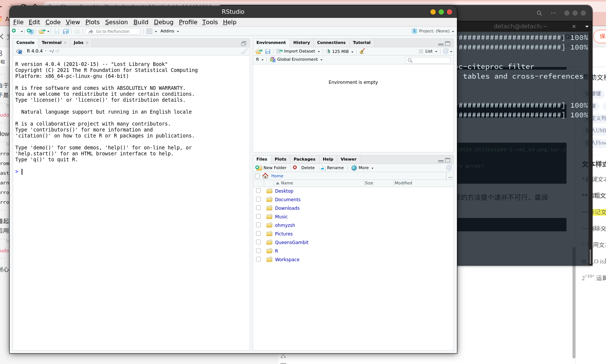Switch to the History tab
Viewport: 606px width, 364px height.
click(x=301, y=42)
